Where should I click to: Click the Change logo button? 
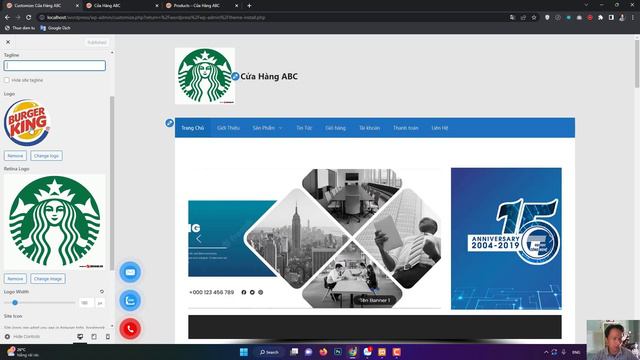coord(46,156)
